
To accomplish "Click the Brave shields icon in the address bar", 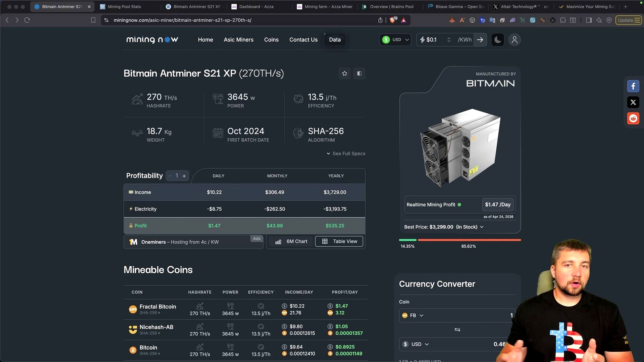I will 393,20.
